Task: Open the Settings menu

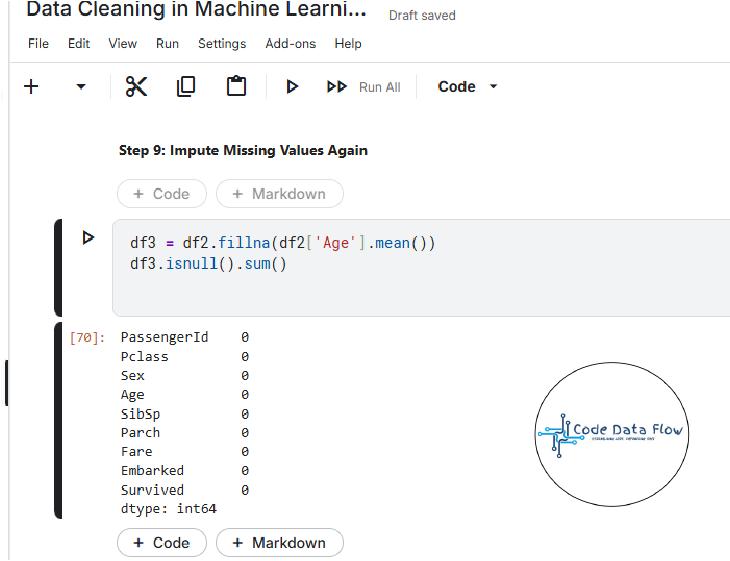Action: [221, 44]
